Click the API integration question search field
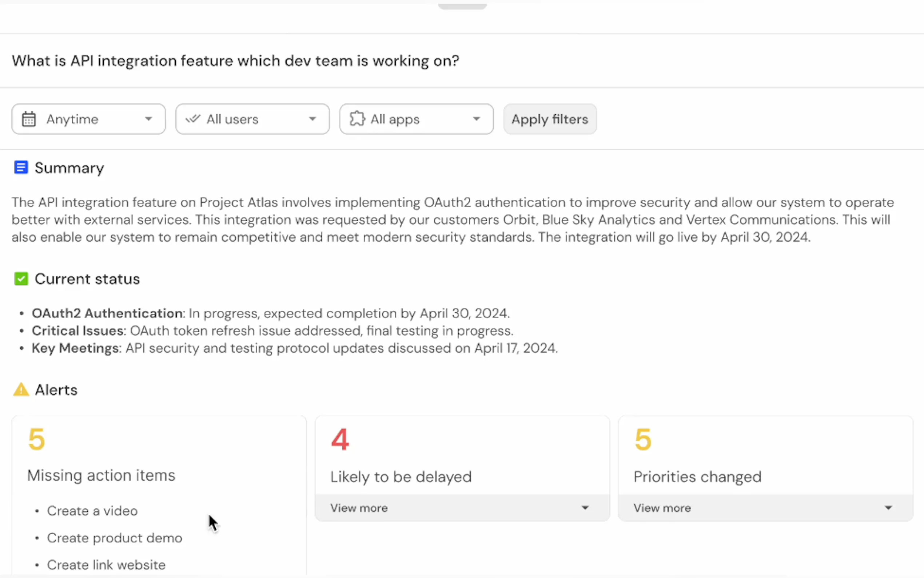 coord(235,61)
